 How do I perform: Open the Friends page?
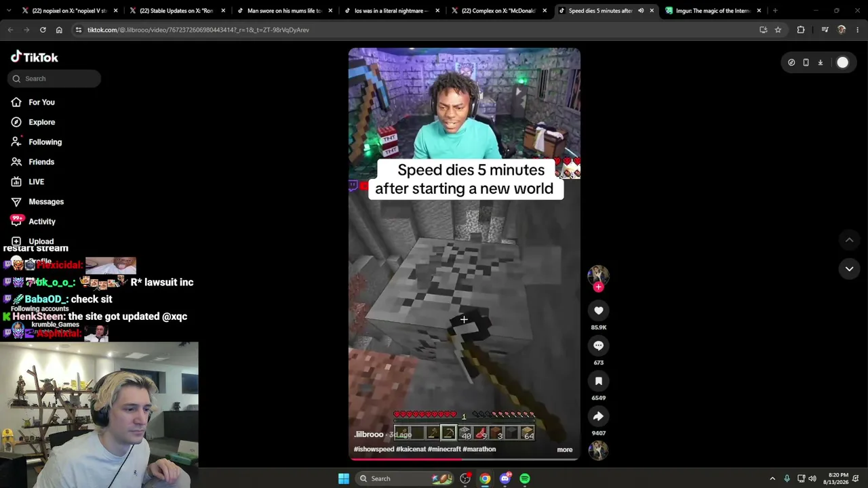[33, 162]
